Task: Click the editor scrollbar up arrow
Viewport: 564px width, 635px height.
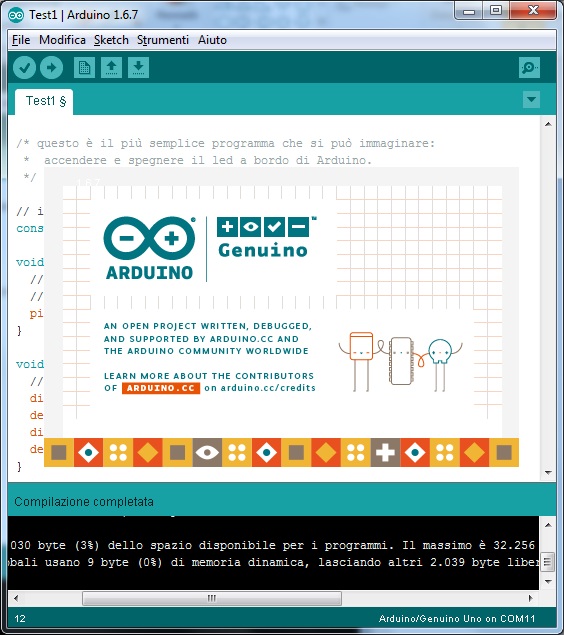Action: click(548, 124)
